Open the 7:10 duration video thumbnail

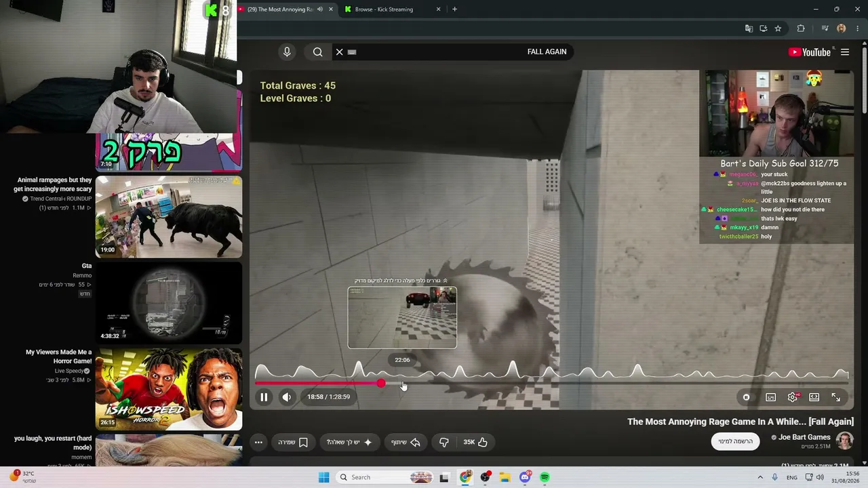click(169, 152)
